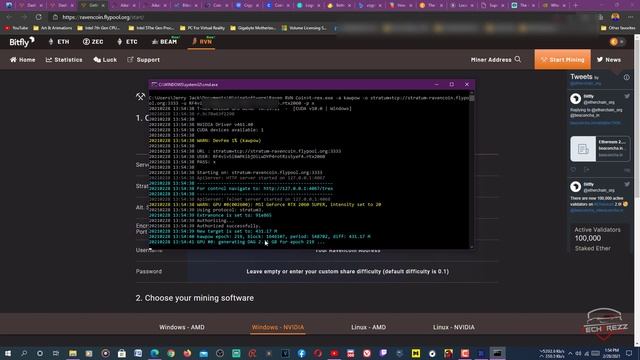
Task: Open the Statistics page
Action: [64, 60]
